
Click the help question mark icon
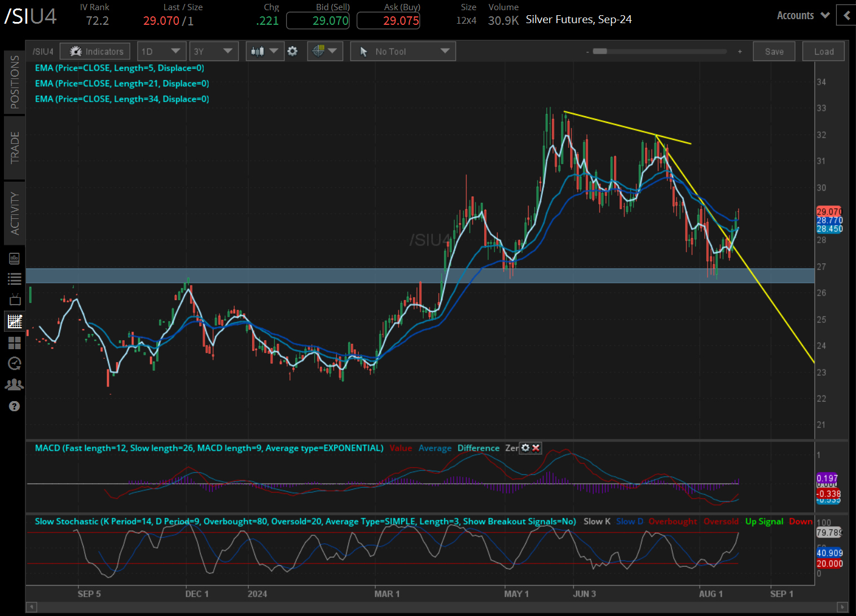(x=14, y=406)
